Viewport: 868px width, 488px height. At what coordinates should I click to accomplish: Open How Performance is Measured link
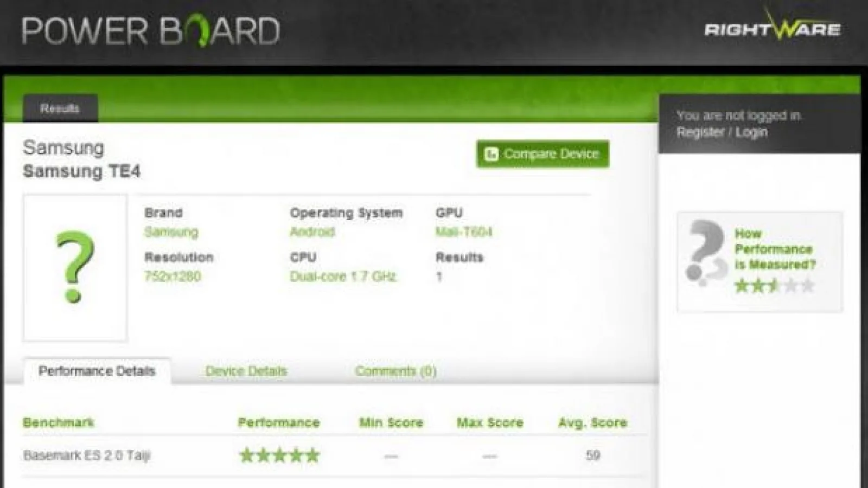[775, 249]
